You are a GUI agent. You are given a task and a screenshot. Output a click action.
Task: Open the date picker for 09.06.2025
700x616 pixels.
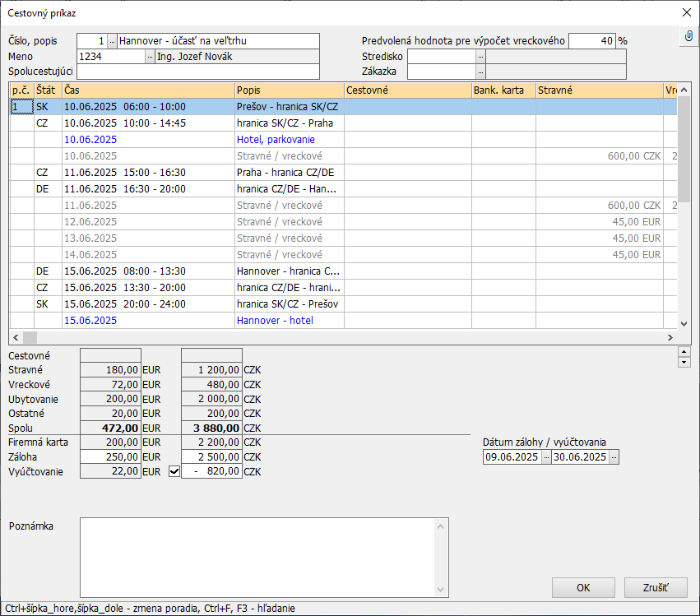[547, 457]
